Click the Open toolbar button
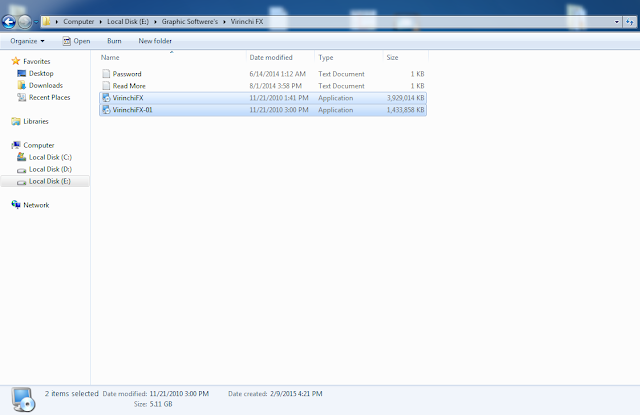The image size is (640, 415). coord(76,41)
